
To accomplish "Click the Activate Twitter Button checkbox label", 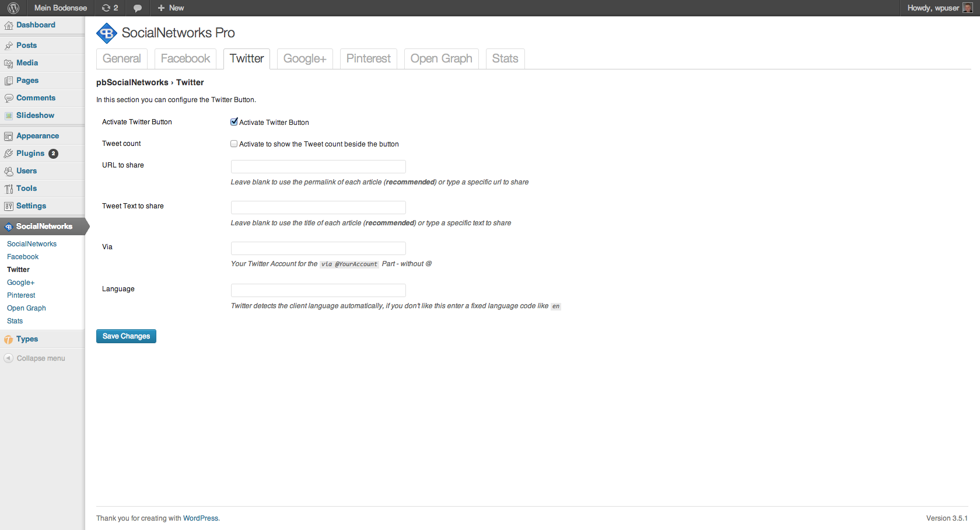I will [274, 123].
